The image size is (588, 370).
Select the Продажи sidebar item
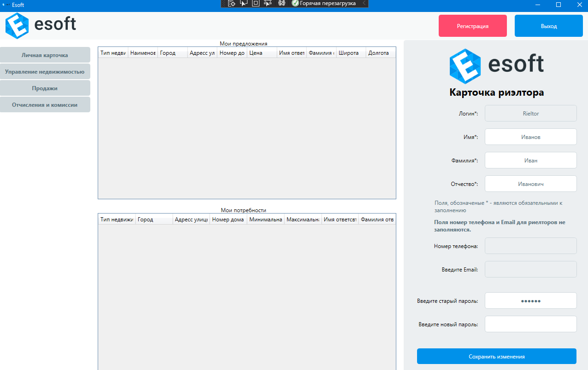click(45, 88)
